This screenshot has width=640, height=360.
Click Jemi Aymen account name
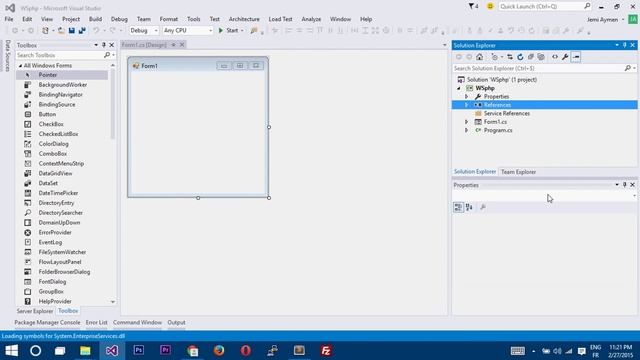pyautogui.click(x=602, y=20)
